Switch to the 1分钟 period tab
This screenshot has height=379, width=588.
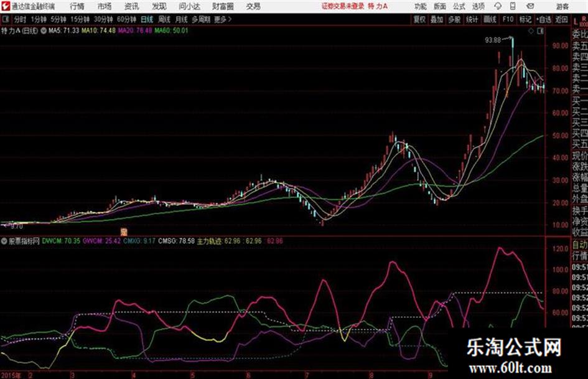click(x=38, y=19)
